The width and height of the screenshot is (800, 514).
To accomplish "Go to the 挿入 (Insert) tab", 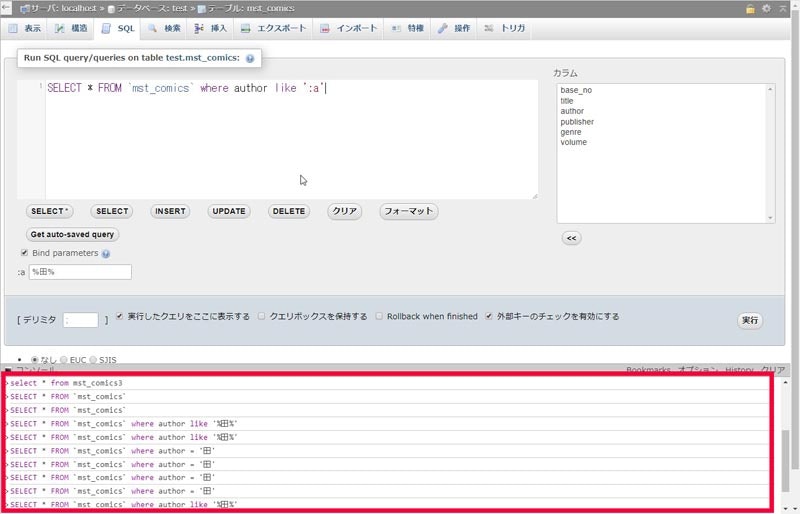I will [210, 29].
